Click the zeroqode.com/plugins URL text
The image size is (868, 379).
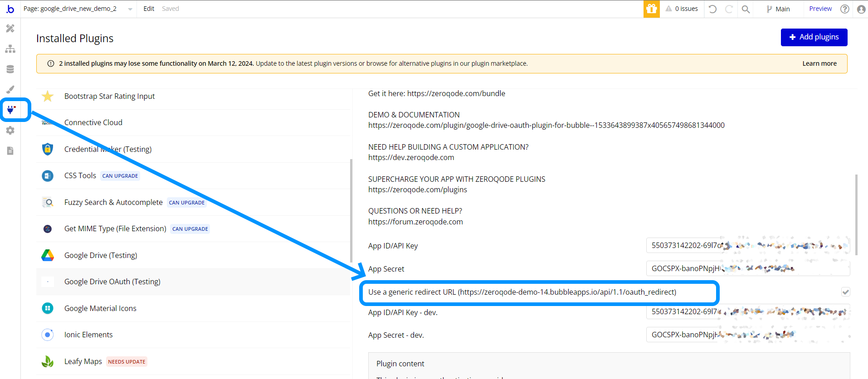tap(418, 189)
